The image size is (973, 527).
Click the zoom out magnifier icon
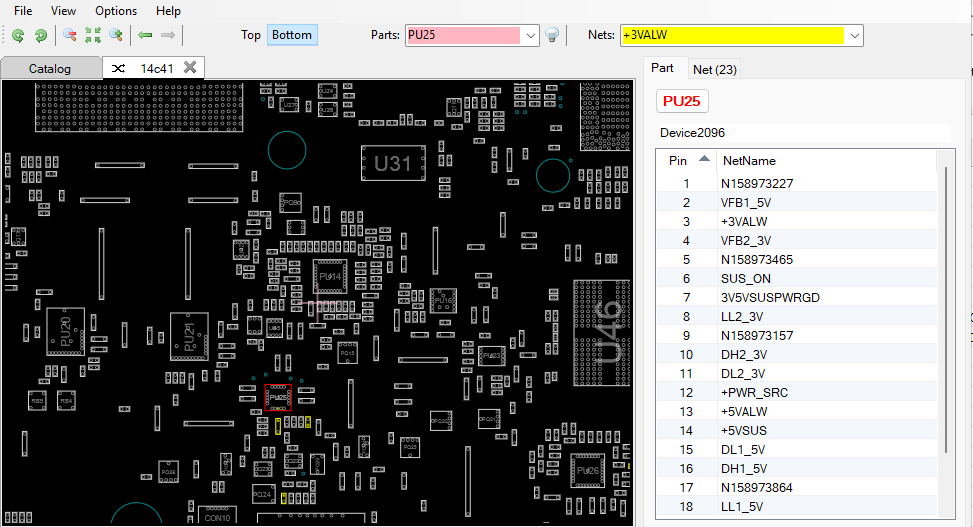coord(69,35)
